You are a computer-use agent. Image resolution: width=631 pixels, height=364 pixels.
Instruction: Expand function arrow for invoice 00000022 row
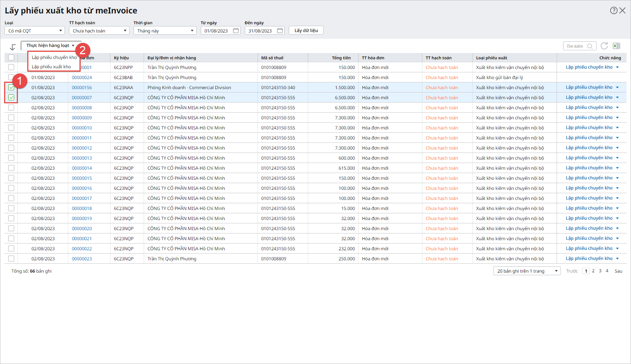click(x=618, y=249)
